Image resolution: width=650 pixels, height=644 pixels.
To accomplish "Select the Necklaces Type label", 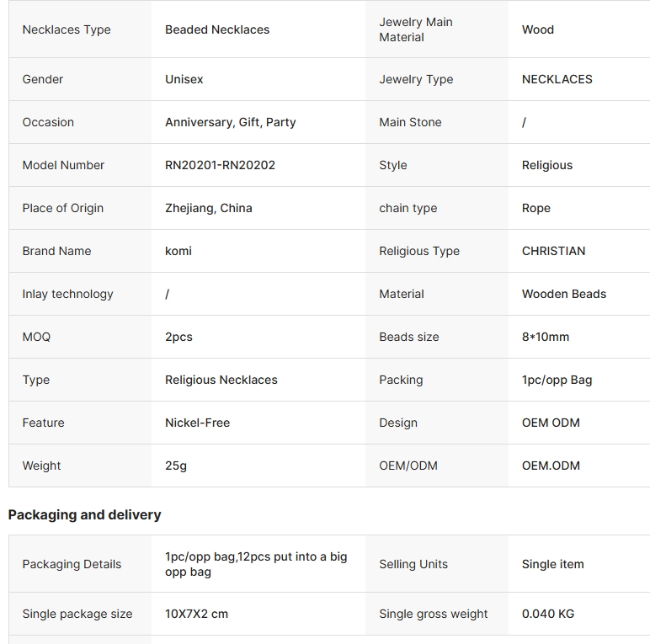I will tap(67, 29).
